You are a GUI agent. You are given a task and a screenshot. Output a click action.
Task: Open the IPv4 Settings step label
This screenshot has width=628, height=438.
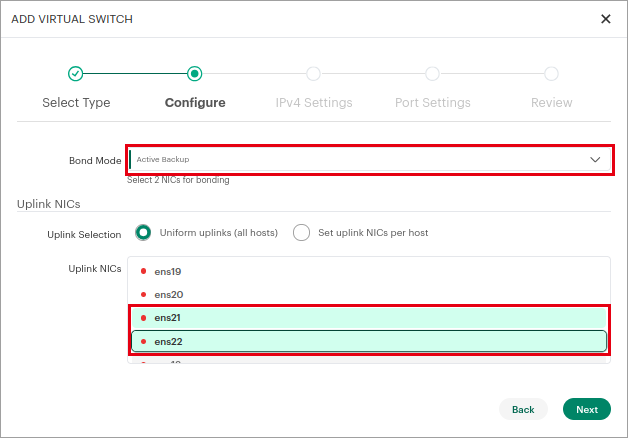[x=314, y=103]
